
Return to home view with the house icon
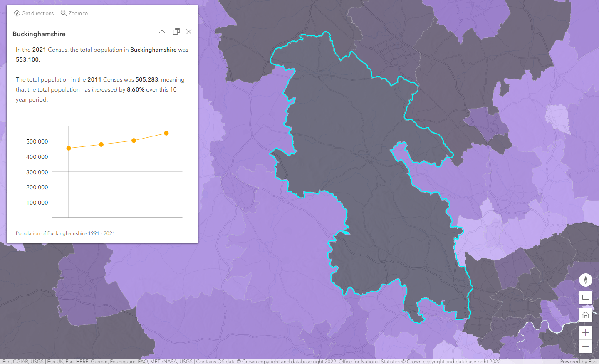click(585, 314)
